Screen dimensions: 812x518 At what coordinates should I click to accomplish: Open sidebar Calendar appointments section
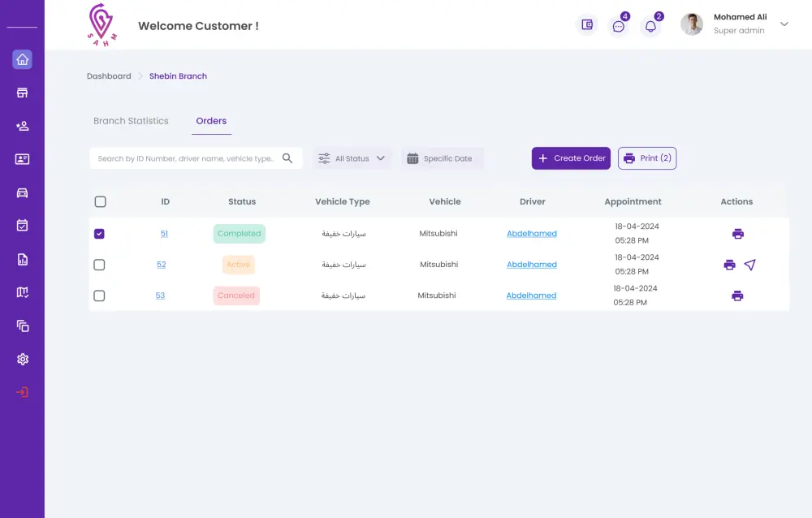point(23,225)
